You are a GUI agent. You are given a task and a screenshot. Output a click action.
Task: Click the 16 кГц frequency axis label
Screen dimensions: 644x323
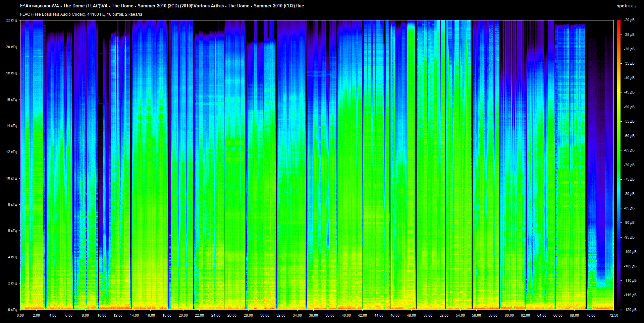[11, 100]
